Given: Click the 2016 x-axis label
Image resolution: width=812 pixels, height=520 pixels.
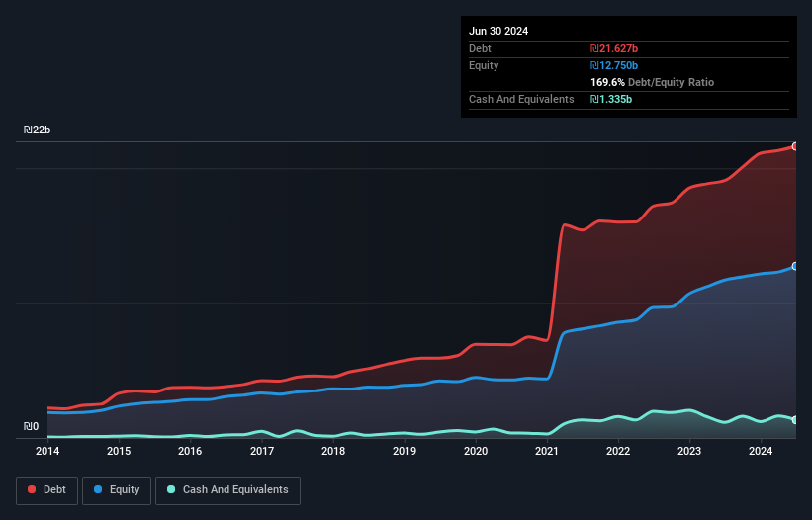Looking at the screenshot, I should coord(190,451).
